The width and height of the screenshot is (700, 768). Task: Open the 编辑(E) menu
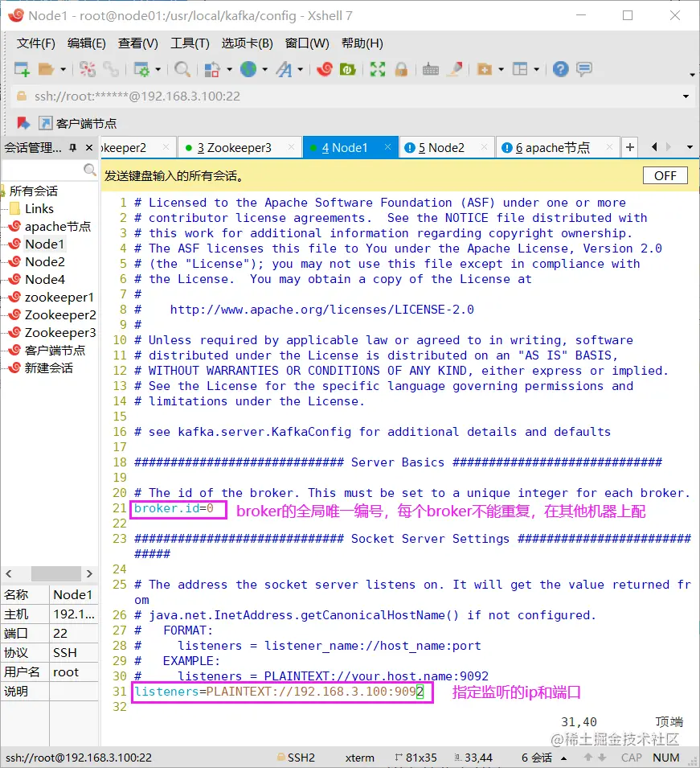[87, 43]
